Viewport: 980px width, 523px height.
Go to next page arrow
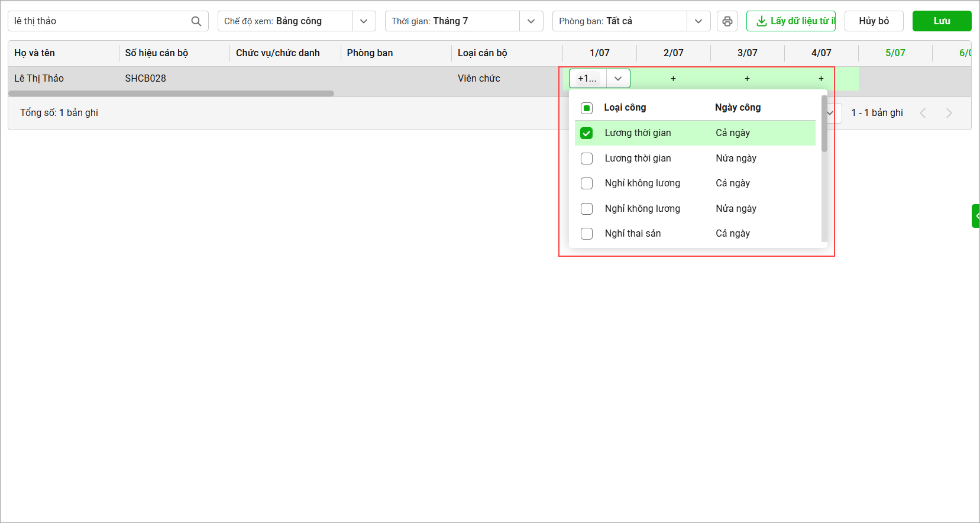point(949,113)
